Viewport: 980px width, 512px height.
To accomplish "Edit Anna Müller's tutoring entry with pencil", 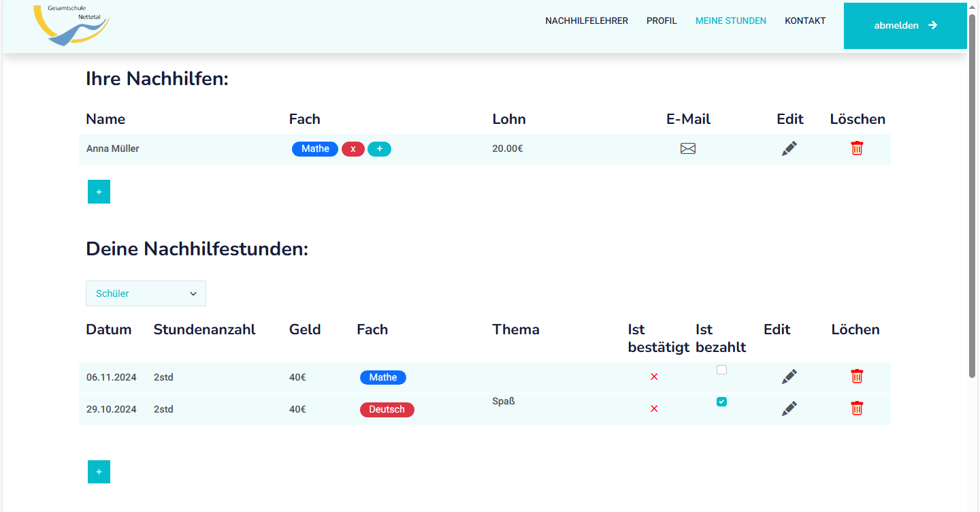I will 789,148.
